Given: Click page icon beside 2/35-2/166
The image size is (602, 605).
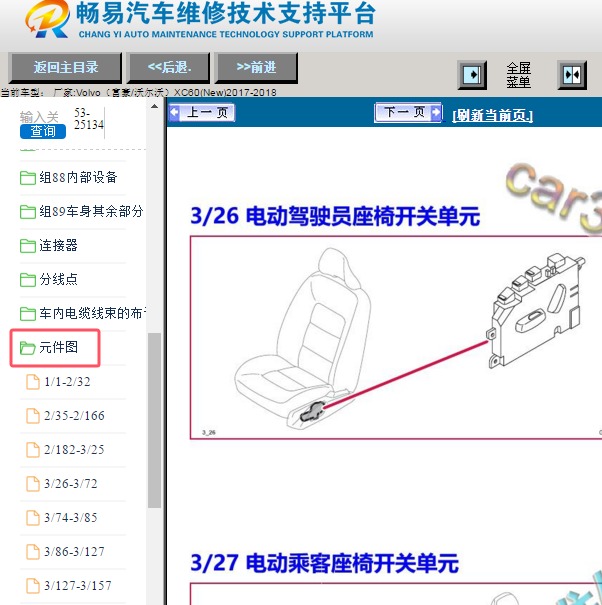Looking at the screenshot, I should (x=33, y=416).
